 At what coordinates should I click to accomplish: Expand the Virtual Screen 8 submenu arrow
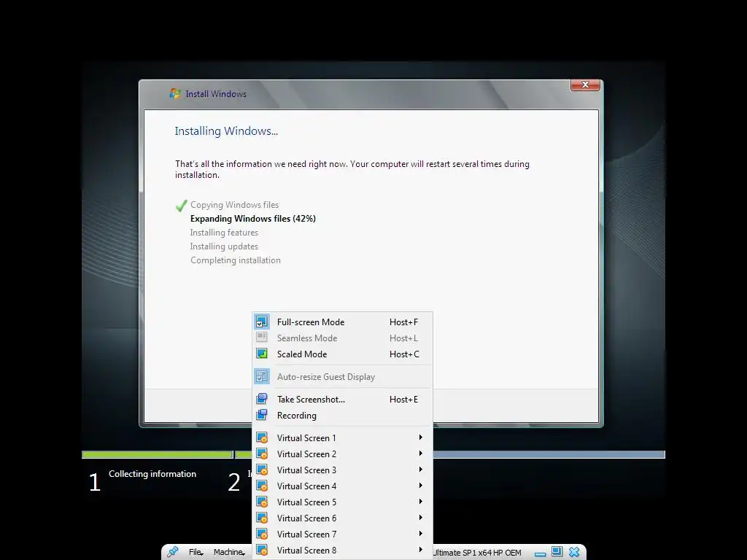[420, 550]
